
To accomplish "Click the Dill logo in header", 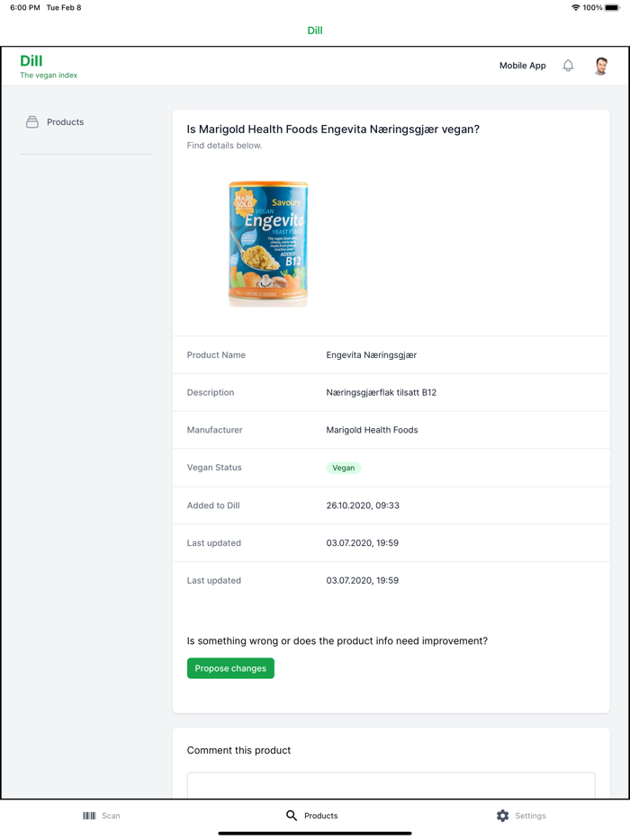I will click(x=31, y=61).
